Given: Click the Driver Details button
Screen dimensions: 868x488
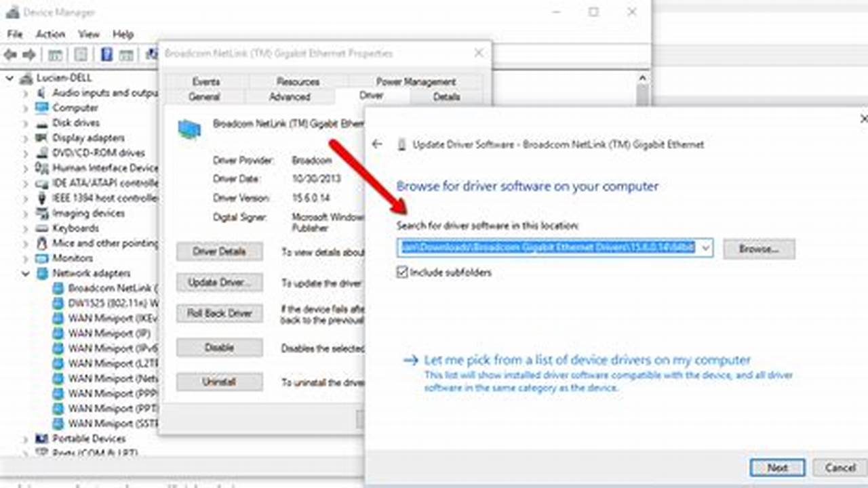Looking at the screenshot, I should pyautogui.click(x=219, y=251).
